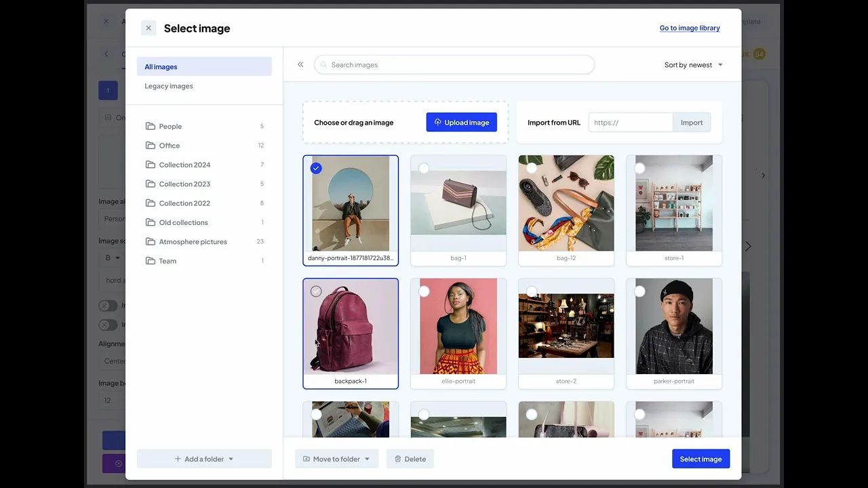Image resolution: width=868 pixels, height=488 pixels.
Task: Click the Office folder icon
Action: [x=151, y=145]
